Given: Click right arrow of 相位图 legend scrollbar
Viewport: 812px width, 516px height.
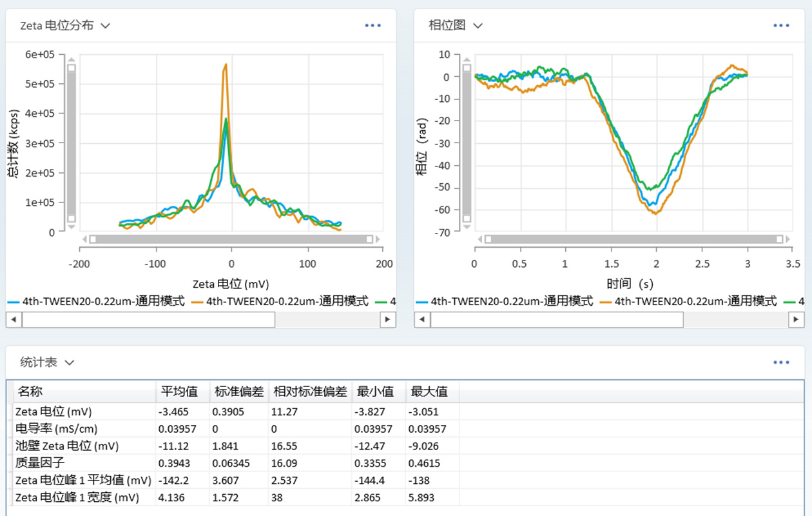Looking at the screenshot, I should click(795, 319).
